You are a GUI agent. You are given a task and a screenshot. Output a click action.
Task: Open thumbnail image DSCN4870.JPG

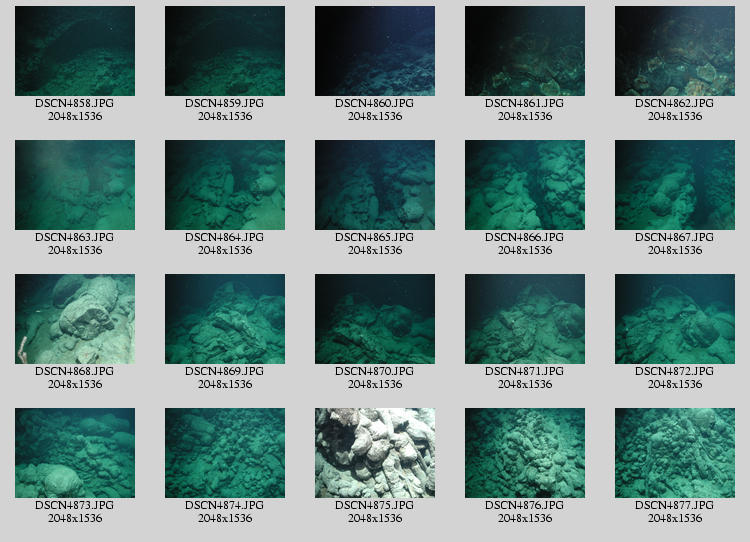[375, 319]
